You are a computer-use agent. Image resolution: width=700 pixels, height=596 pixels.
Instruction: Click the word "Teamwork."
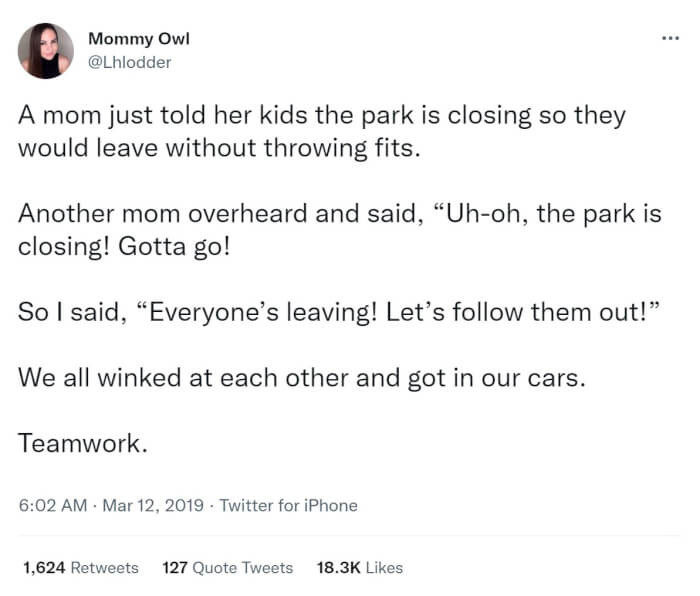(84, 444)
